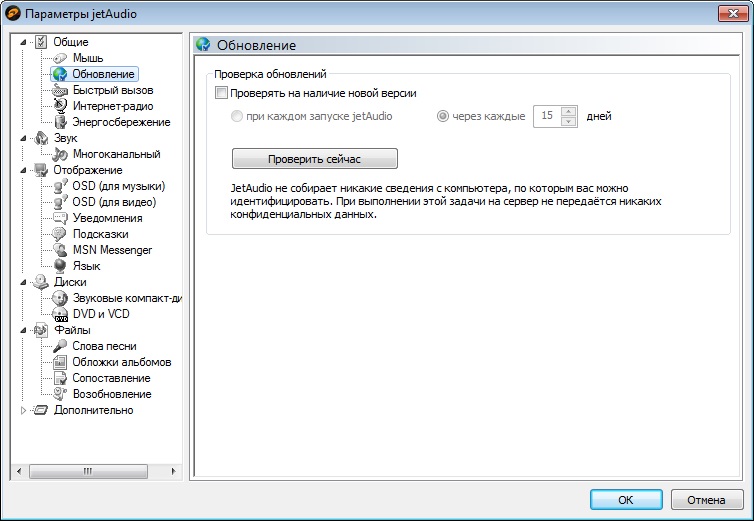The height and width of the screenshot is (521, 754).
Task: Click the tree scrollbar left arrow
Action: (19, 471)
